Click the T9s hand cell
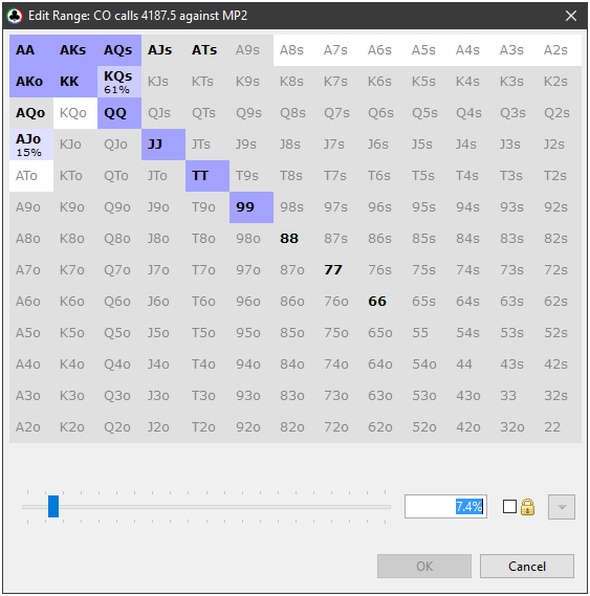The width and height of the screenshot is (590, 596). click(x=251, y=176)
